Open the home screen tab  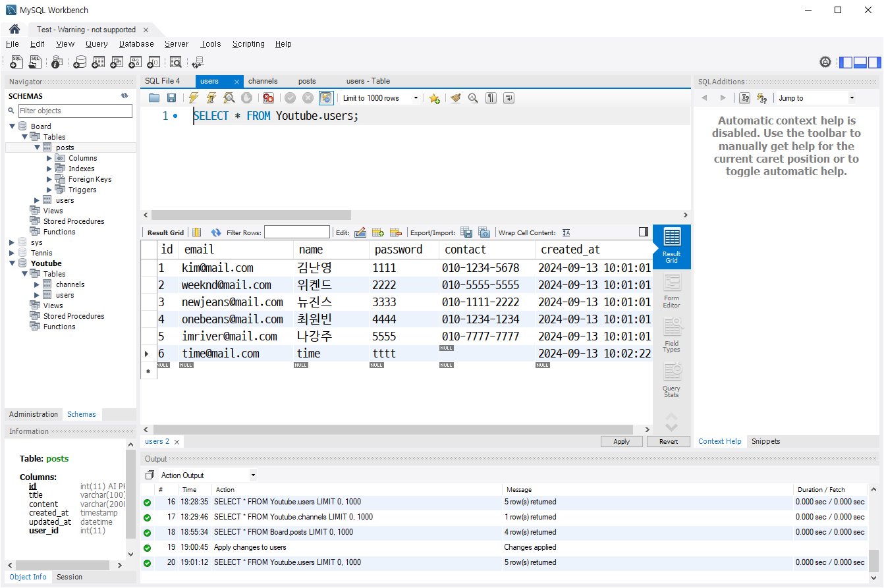coord(14,29)
